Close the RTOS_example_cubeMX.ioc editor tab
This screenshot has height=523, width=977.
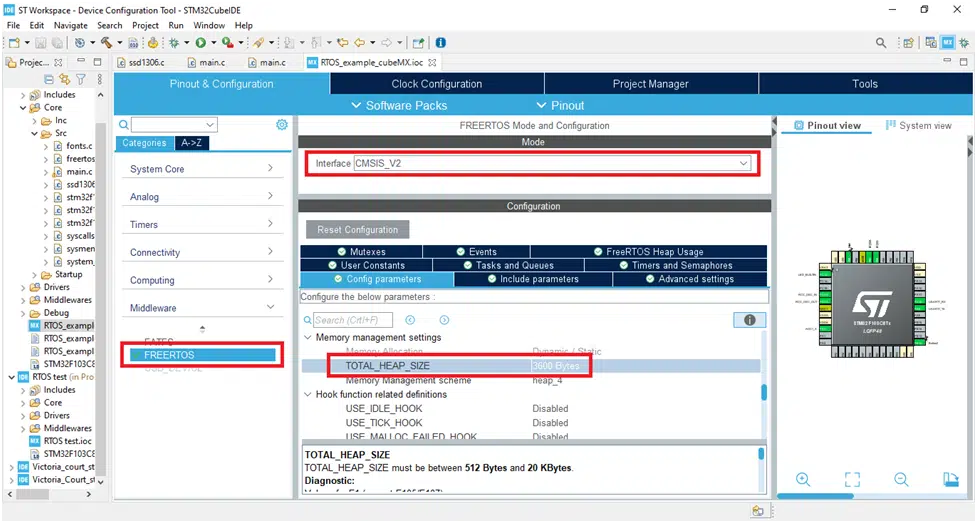[x=432, y=62]
